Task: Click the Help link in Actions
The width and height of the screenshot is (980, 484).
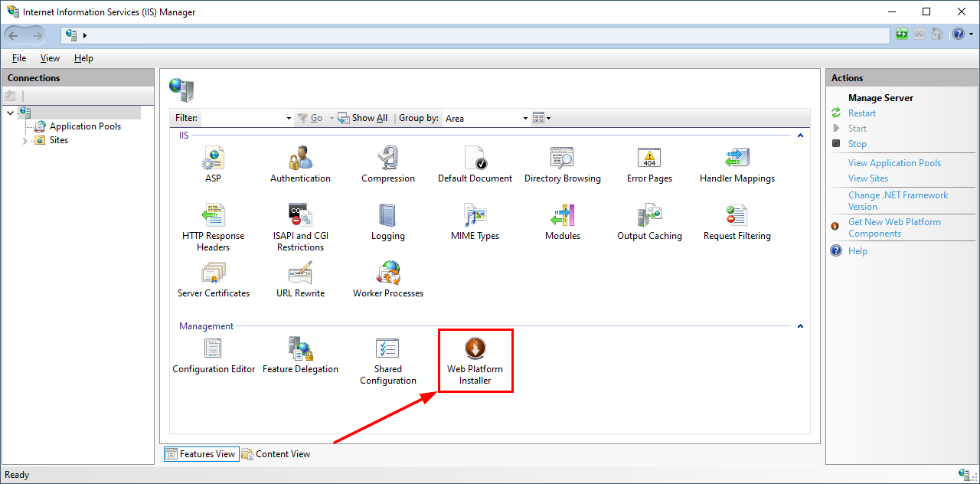Action: pyautogui.click(x=857, y=251)
